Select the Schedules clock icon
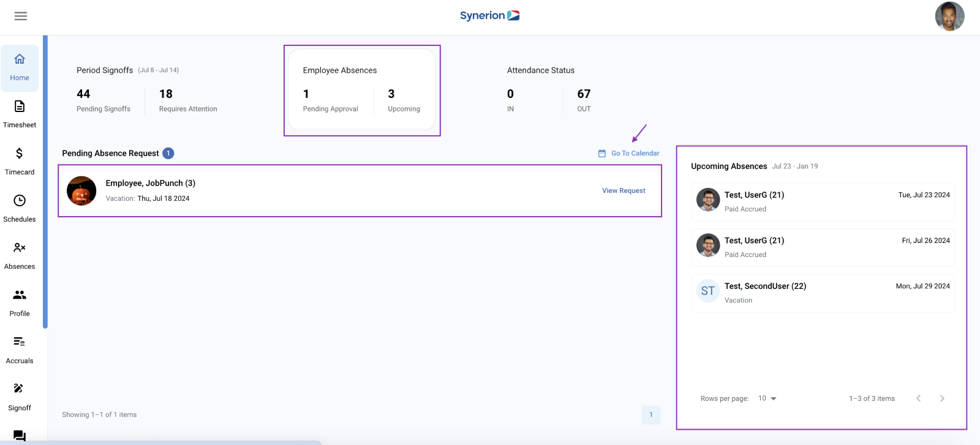980x445 pixels. tap(20, 201)
